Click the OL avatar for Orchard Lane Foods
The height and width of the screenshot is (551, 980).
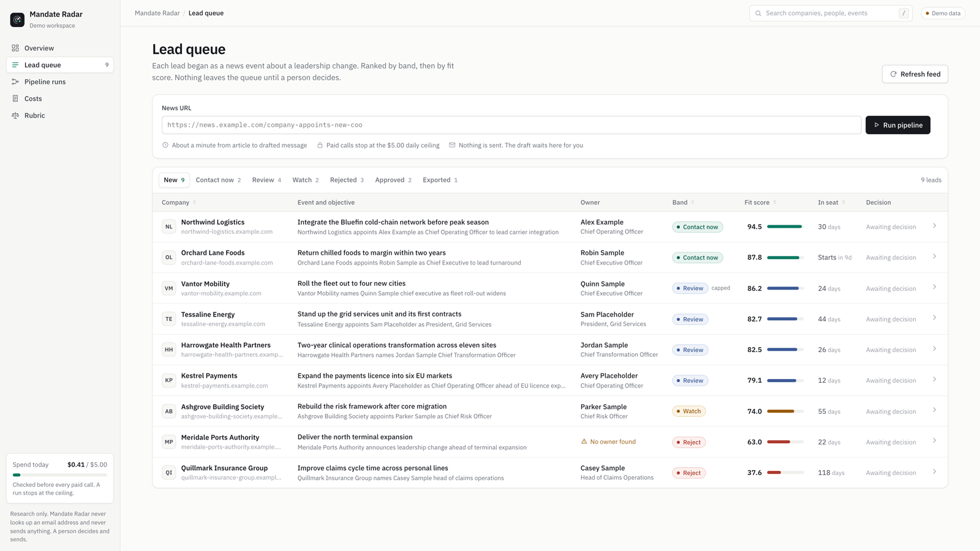point(169,257)
